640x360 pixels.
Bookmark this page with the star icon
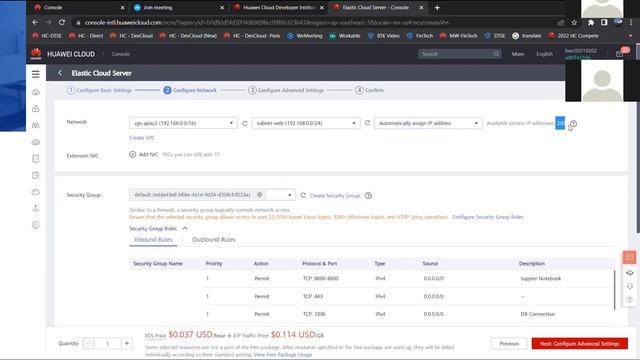(x=574, y=22)
